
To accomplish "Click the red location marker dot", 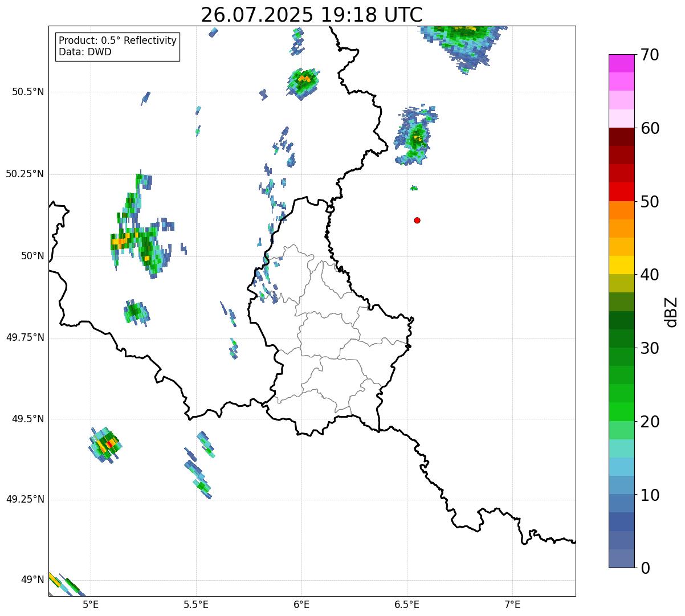I will tap(417, 221).
